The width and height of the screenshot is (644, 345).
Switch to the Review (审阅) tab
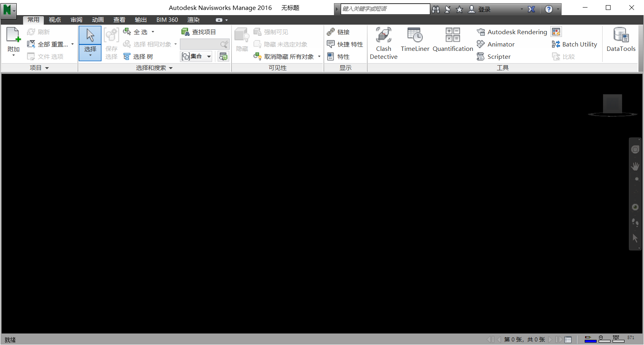point(76,19)
